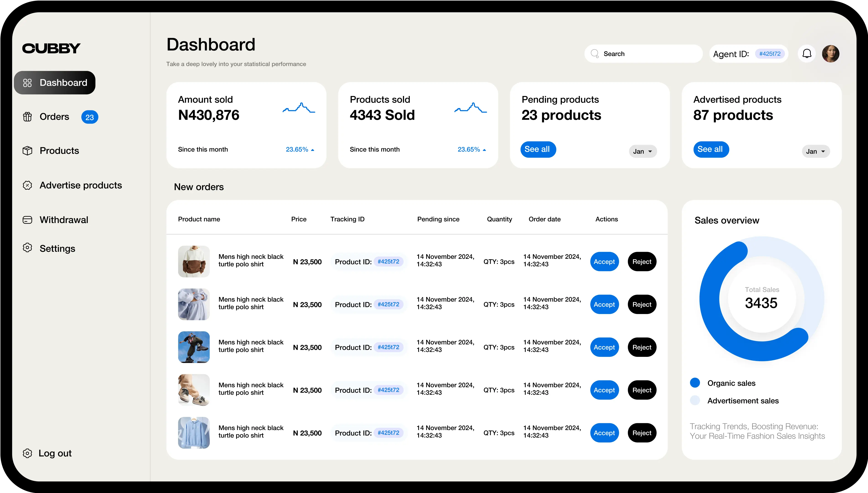This screenshot has width=868, height=493.
Task: Click the log out gear icon at bottom
Action: pyautogui.click(x=28, y=453)
